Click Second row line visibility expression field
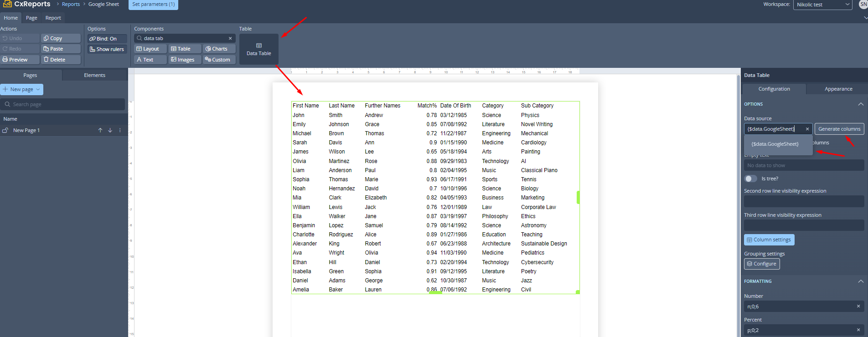 (804, 201)
